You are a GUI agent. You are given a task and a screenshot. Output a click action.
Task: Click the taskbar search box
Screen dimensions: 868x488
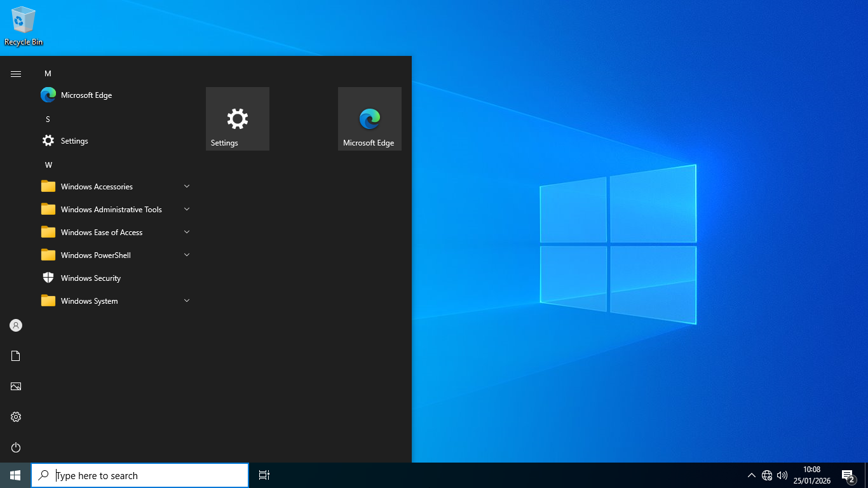point(140,475)
